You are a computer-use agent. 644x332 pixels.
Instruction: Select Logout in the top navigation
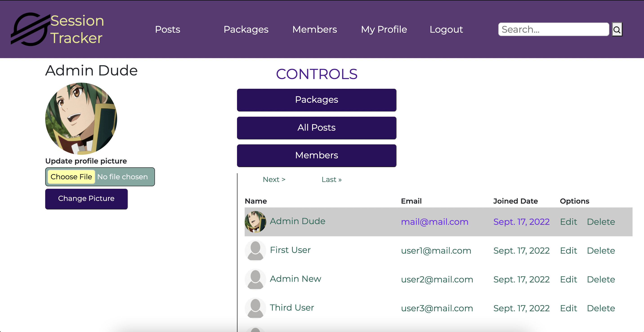click(x=446, y=29)
